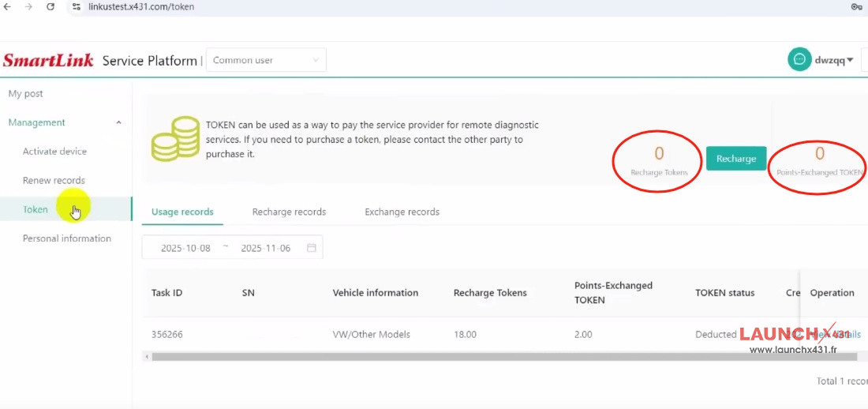Open site information icon in address bar
The width and height of the screenshot is (868, 409).
pyautogui.click(x=77, y=7)
